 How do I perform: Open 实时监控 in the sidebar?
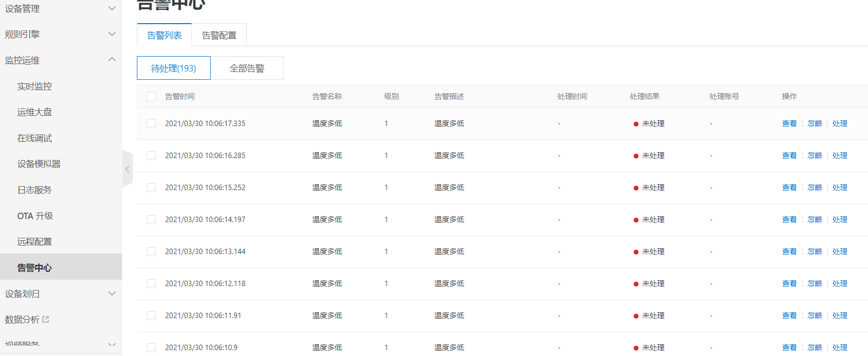(34, 86)
